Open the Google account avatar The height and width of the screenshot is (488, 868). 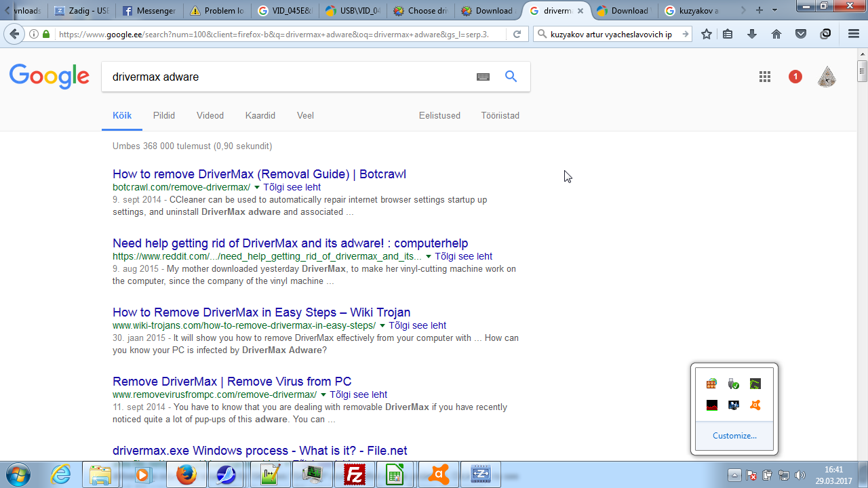point(827,77)
